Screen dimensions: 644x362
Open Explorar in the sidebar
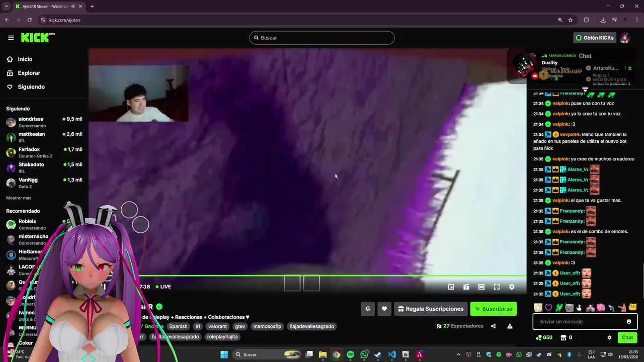[x=29, y=73]
